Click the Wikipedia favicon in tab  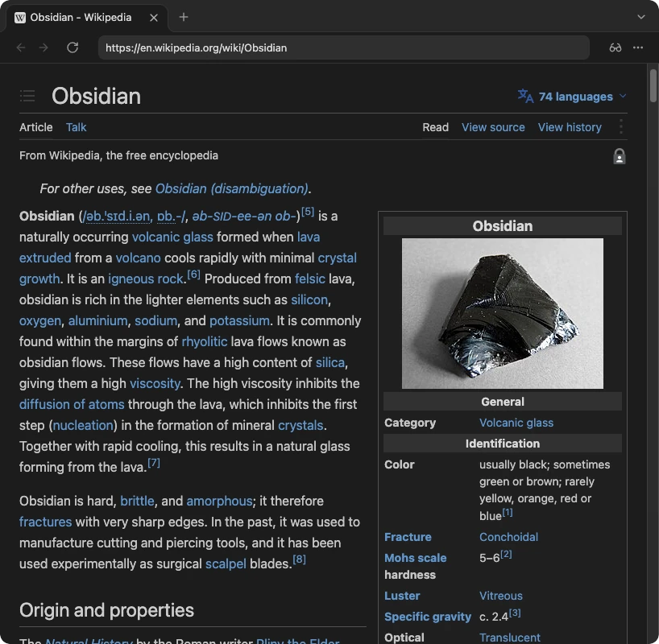20,18
